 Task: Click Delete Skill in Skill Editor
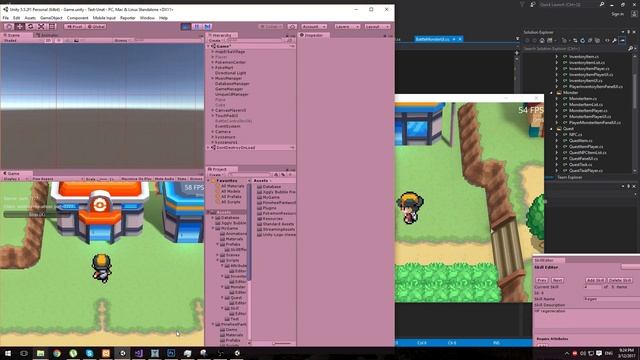pyautogui.click(x=619, y=280)
